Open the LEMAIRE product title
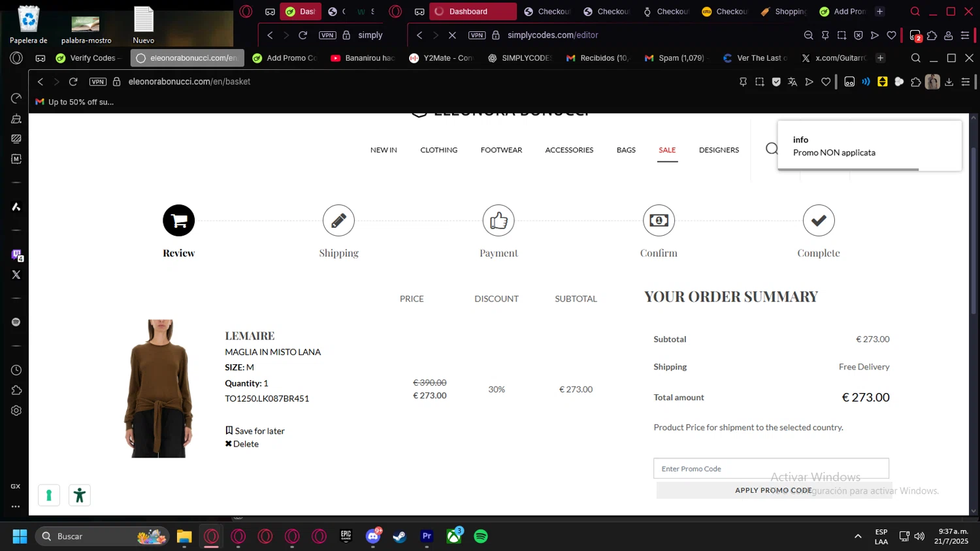 [250, 336]
